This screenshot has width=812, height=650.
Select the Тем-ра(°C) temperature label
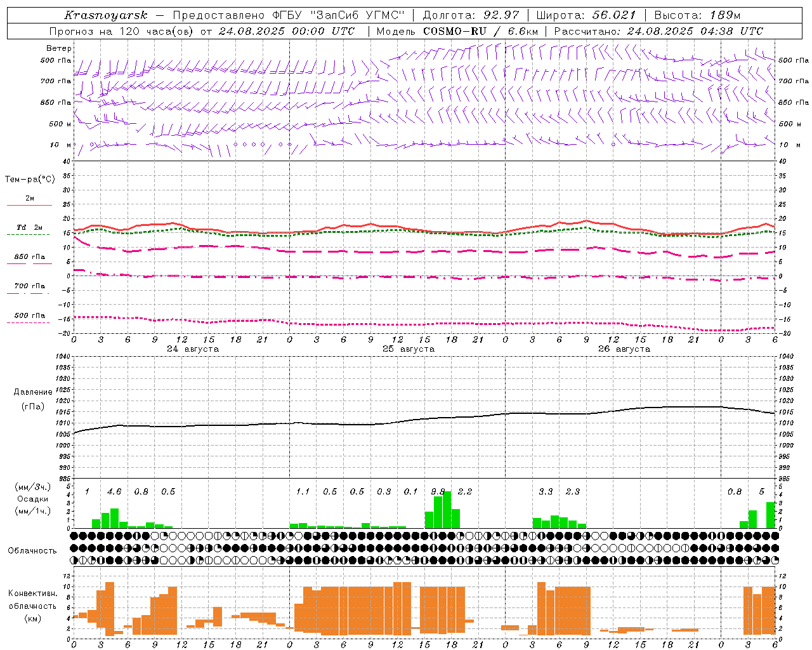pyautogui.click(x=30, y=180)
